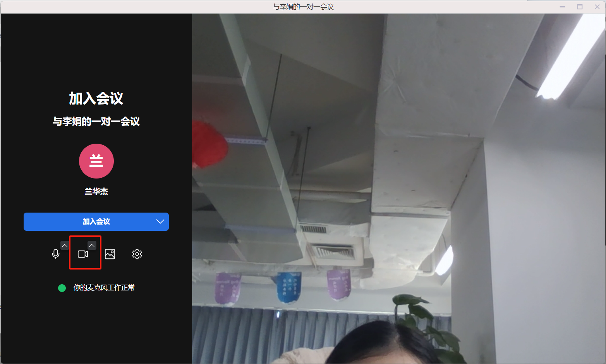
Task: Click the green microphone status dot
Action: coord(62,288)
